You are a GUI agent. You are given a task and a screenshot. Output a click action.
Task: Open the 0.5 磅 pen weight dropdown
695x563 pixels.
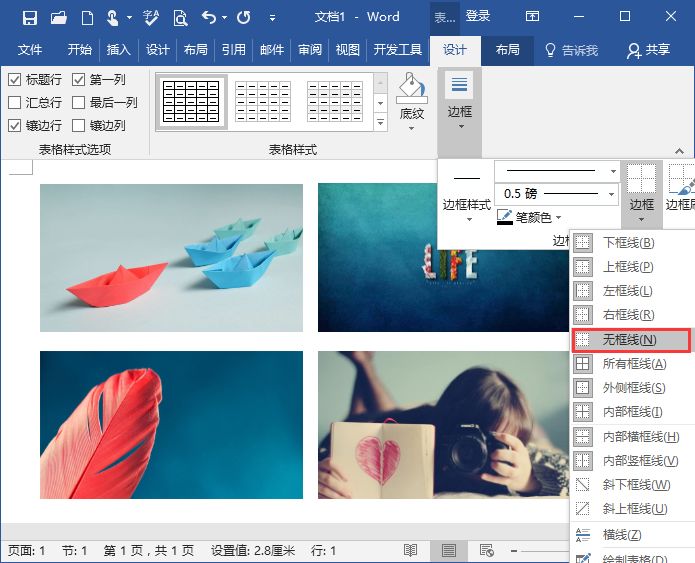613,193
